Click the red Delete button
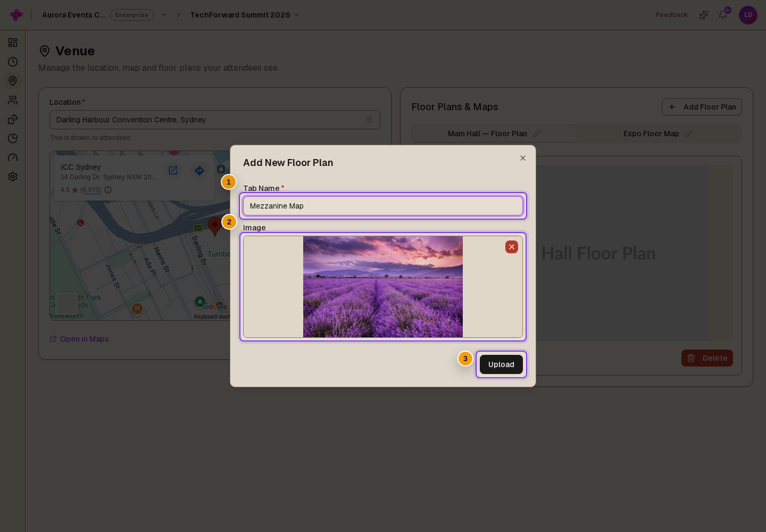This screenshot has height=532, width=766. 707,358
